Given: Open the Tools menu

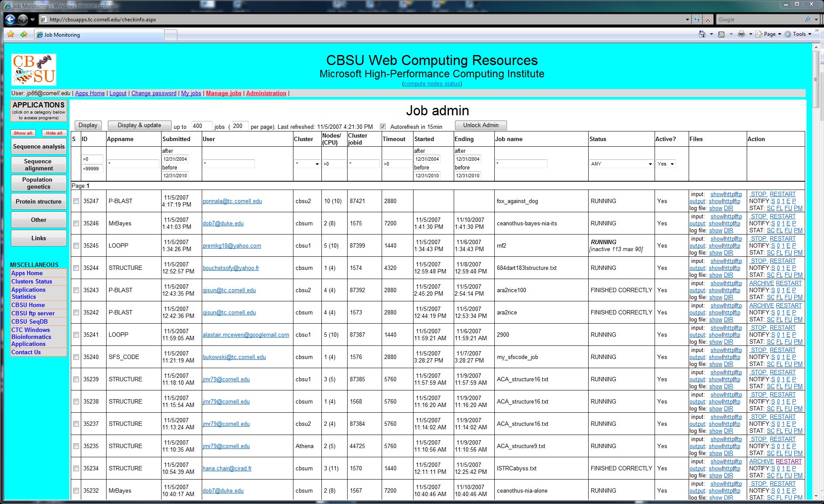Looking at the screenshot, I should point(799,34).
